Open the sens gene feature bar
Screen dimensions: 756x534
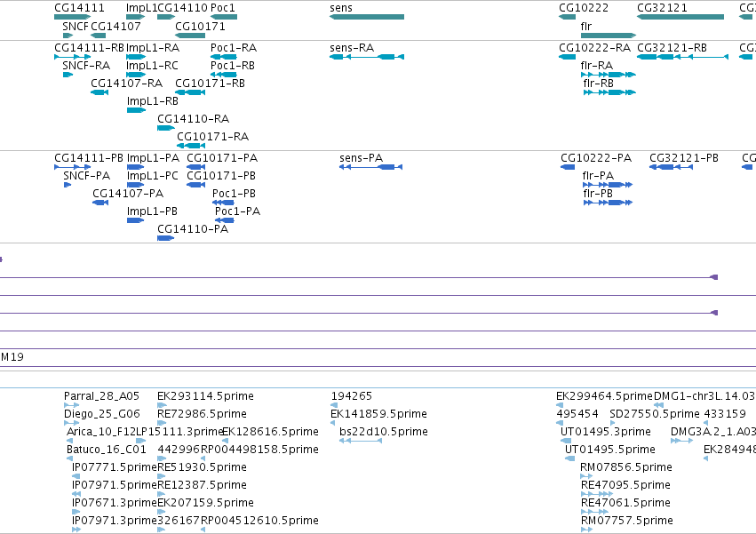coord(367,17)
